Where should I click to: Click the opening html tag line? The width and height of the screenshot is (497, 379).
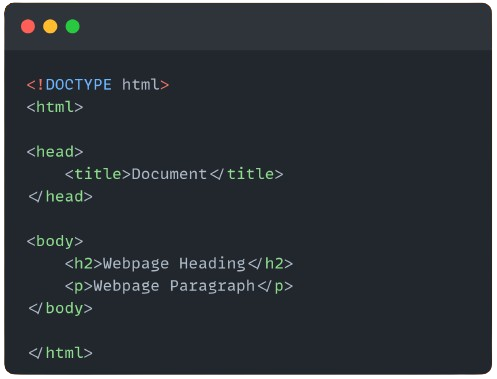point(55,107)
